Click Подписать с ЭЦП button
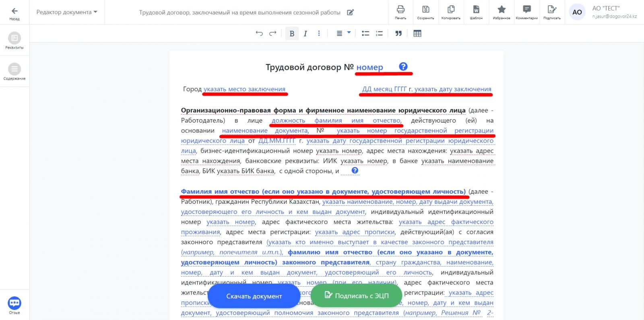 [x=357, y=295]
